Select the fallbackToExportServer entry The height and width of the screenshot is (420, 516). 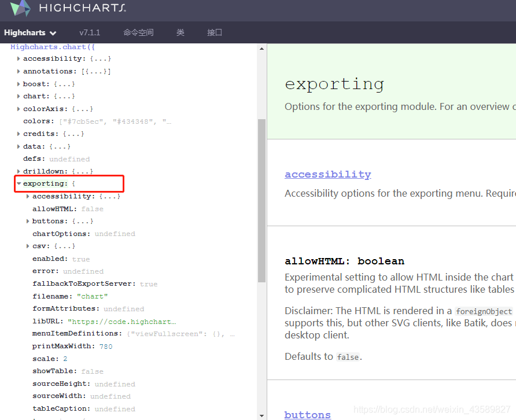[84, 283]
